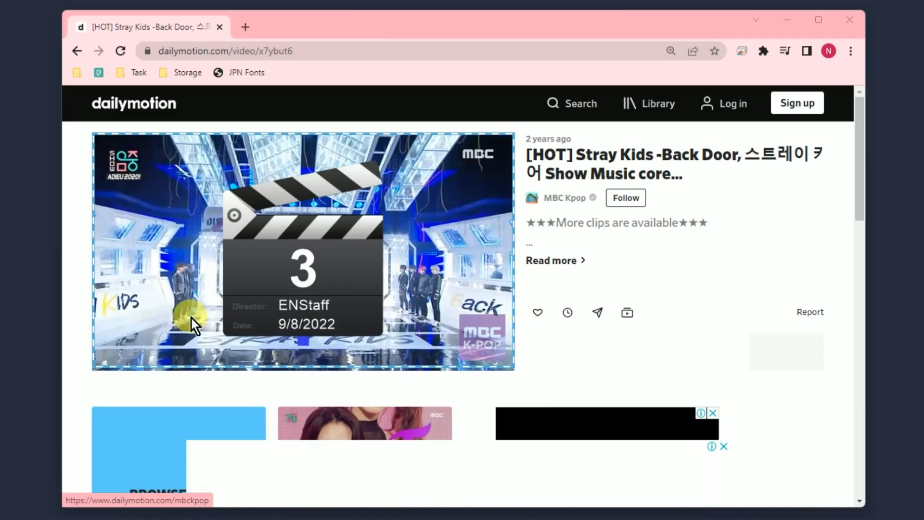Share this page via address bar icon
Screen dimensions: 924x520
tap(693, 51)
